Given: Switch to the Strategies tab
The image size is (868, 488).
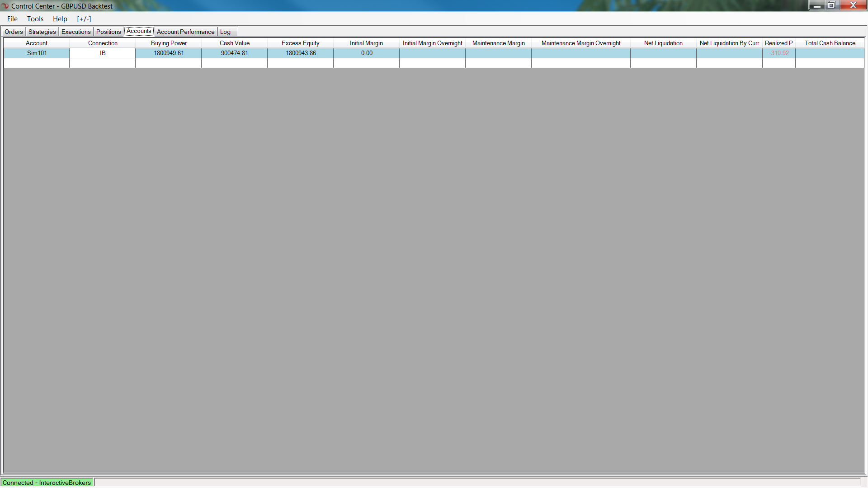Looking at the screenshot, I should tap(42, 32).
